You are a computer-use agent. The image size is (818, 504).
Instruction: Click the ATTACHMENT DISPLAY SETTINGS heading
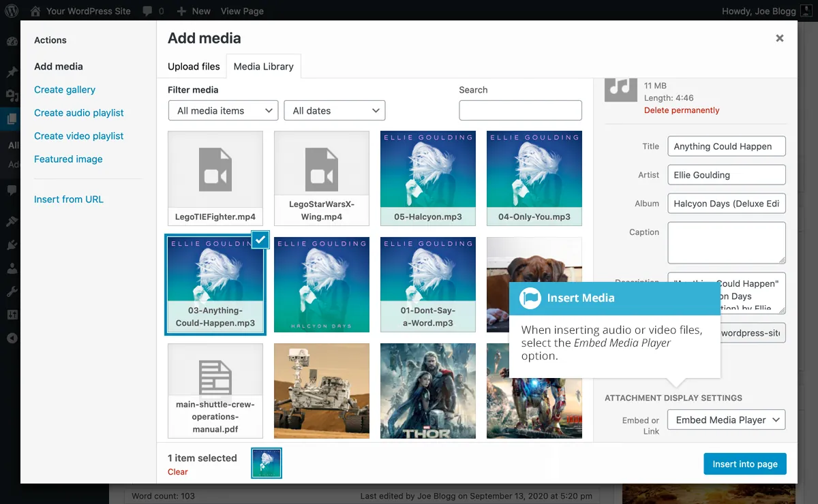coord(673,398)
